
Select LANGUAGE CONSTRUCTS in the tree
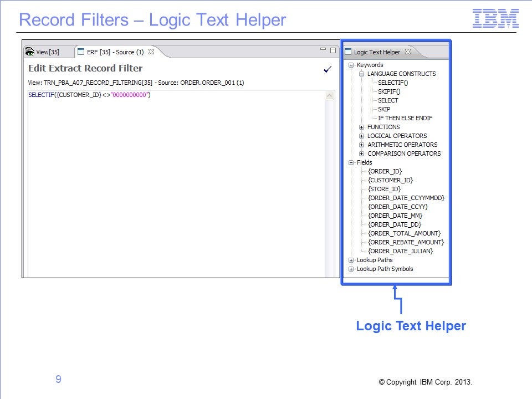[401, 74]
